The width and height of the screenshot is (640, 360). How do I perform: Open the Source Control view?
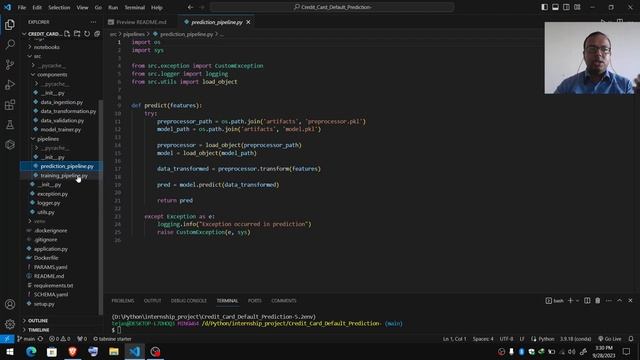point(10,64)
